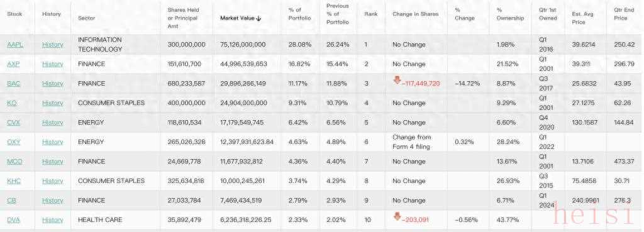View History for CVX
The width and height of the screenshot is (644, 232).
pyautogui.click(x=53, y=123)
